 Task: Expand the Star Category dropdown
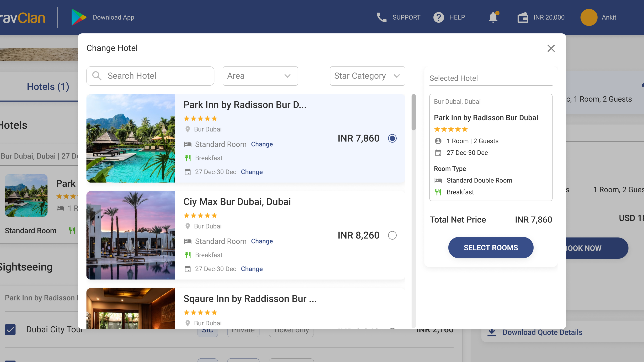(367, 76)
